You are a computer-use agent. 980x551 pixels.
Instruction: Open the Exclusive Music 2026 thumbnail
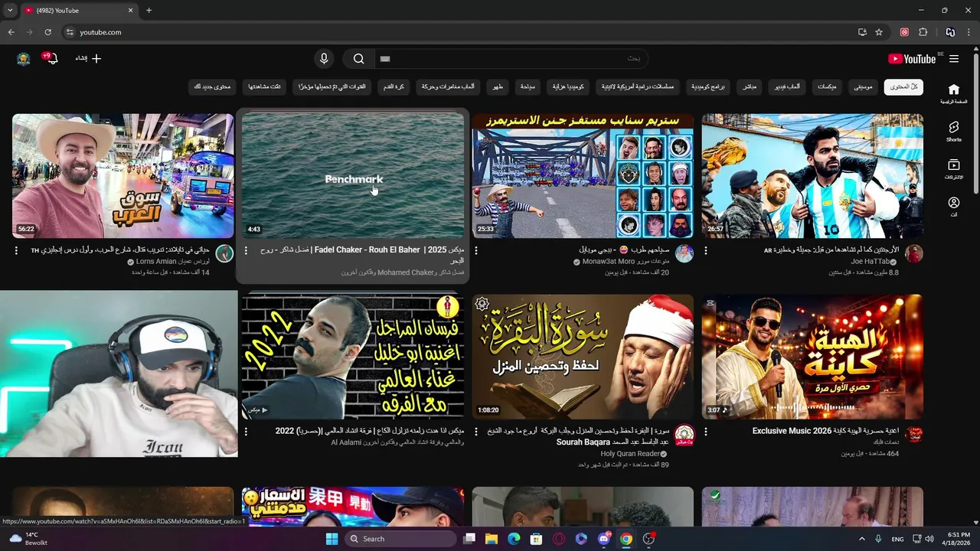[x=812, y=357]
